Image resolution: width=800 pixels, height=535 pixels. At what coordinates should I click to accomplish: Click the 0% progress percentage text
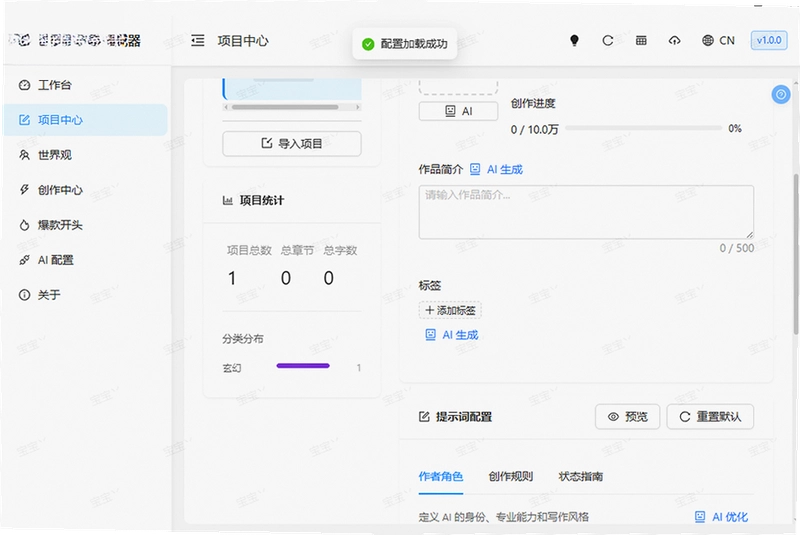click(735, 129)
